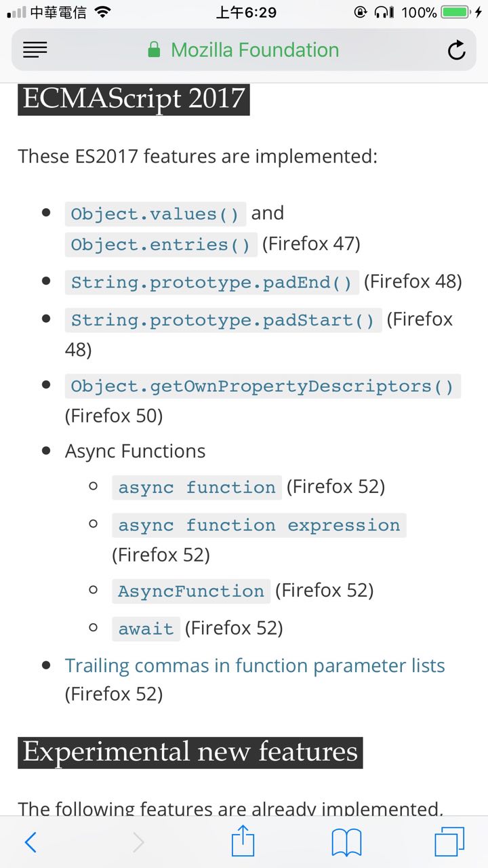
Task: Follow the String.prototype.padEnd() link
Action: [x=211, y=283]
